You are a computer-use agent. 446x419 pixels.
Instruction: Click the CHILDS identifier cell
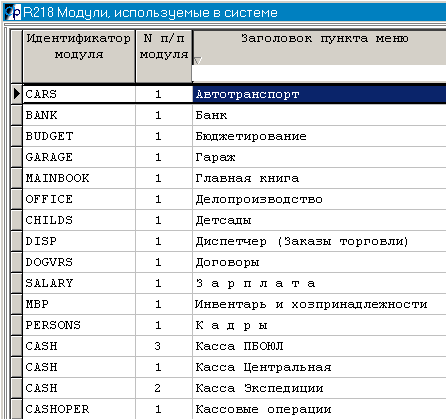79,220
